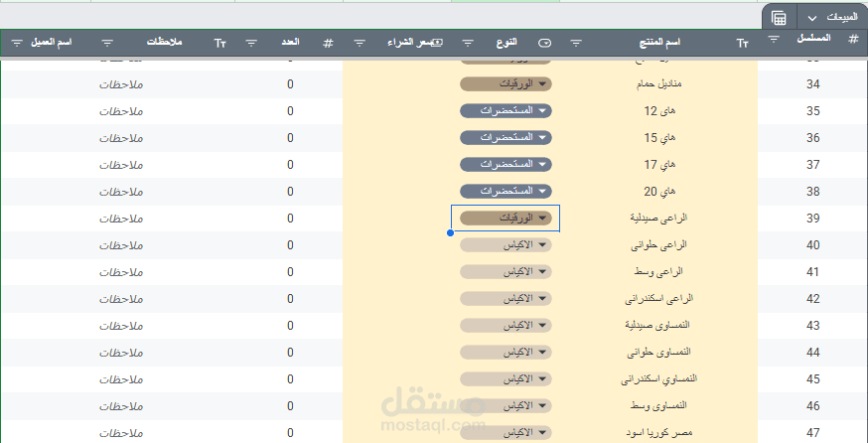The height and width of the screenshot is (443, 868).
Task: Select serial number cell 34
Action: click(812, 84)
